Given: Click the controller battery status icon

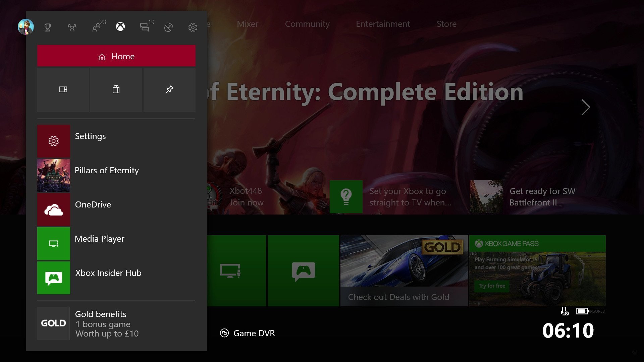Looking at the screenshot, I should 582,311.
